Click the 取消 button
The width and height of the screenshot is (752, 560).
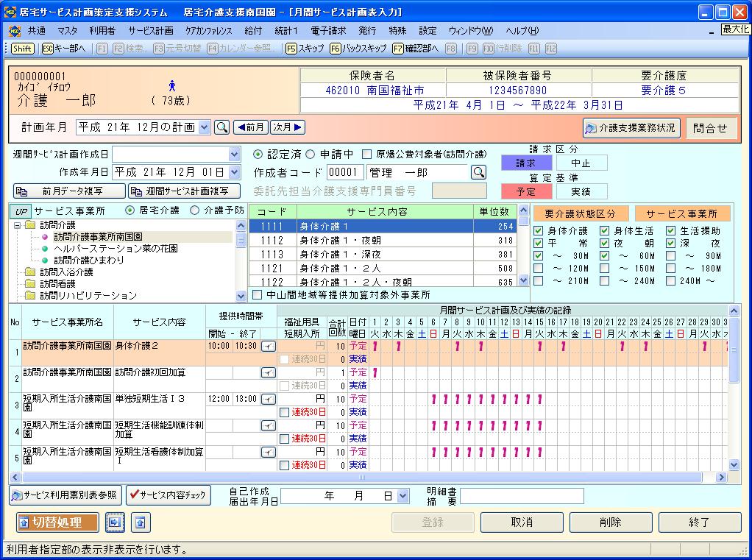[x=522, y=522]
